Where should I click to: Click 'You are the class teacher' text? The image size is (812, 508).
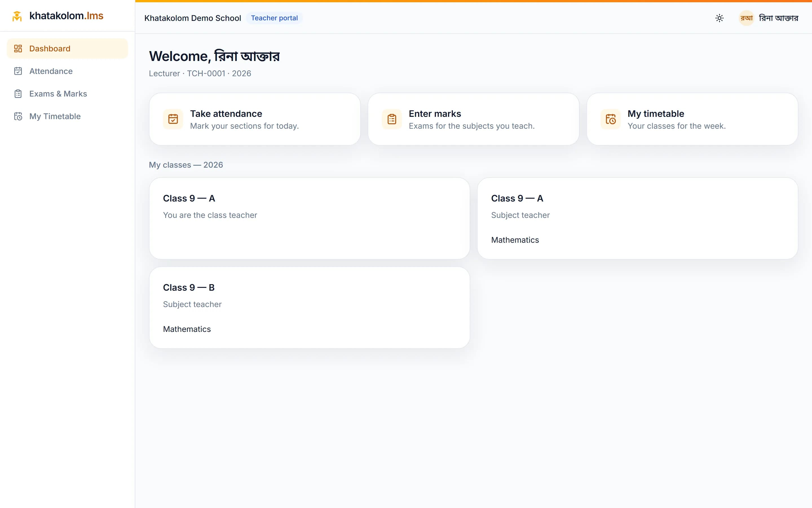(x=210, y=215)
